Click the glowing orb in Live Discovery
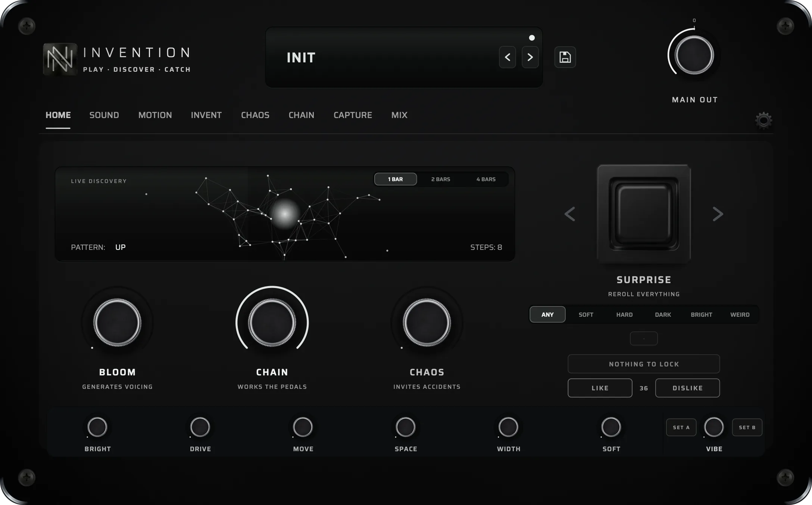The height and width of the screenshot is (505, 812). [285, 214]
